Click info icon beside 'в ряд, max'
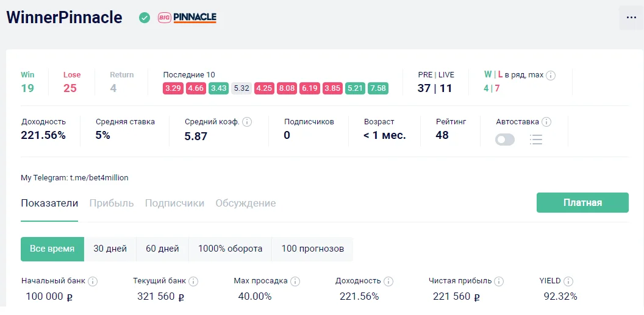644x315 pixels. coord(551,75)
